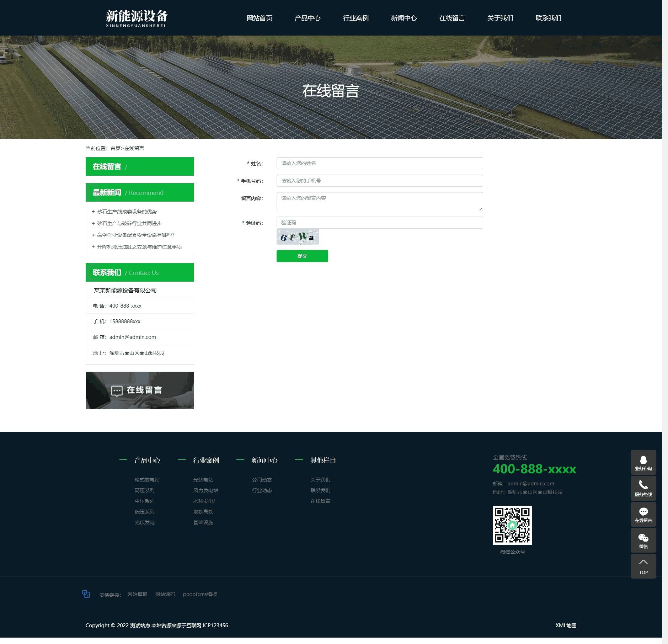Open 产品中心 in top navigation

[x=307, y=18]
